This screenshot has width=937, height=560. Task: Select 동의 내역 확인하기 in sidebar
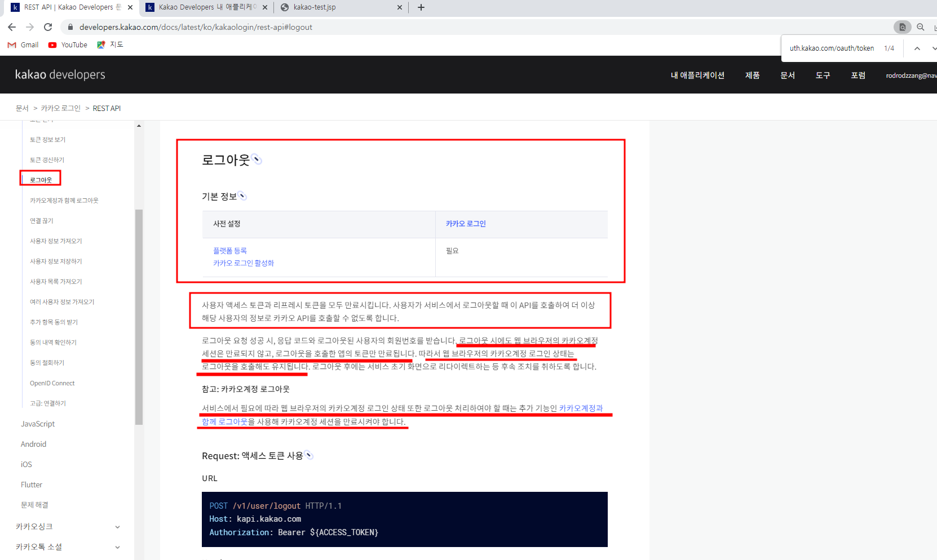click(54, 343)
